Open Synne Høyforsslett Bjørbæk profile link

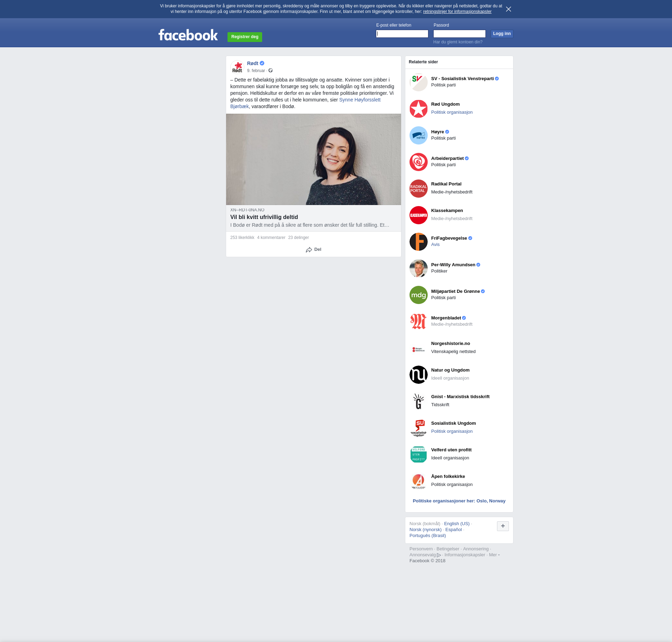(x=360, y=100)
